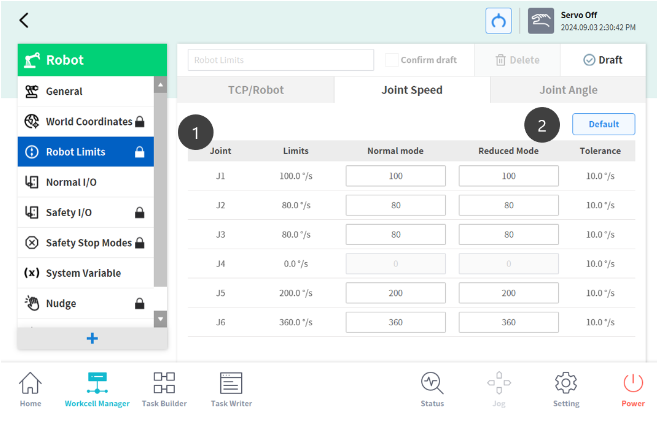Click the Draft button

(x=602, y=60)
